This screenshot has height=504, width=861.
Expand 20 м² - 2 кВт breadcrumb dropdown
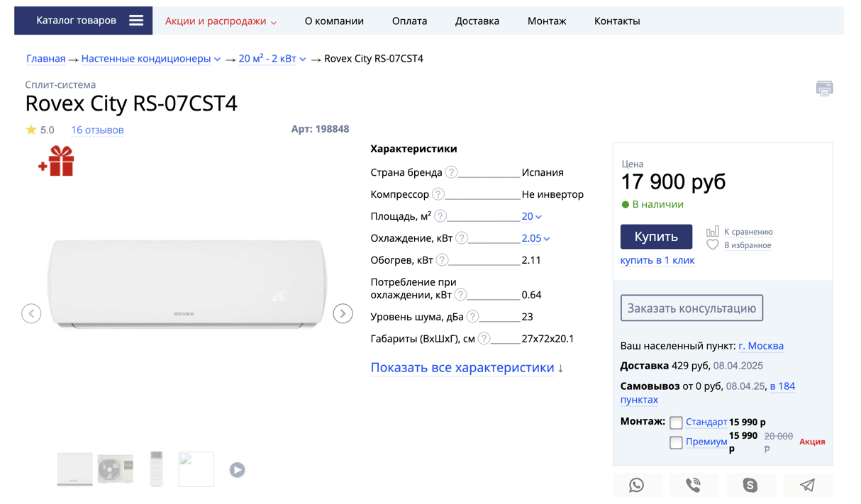[x=303, y=60]
